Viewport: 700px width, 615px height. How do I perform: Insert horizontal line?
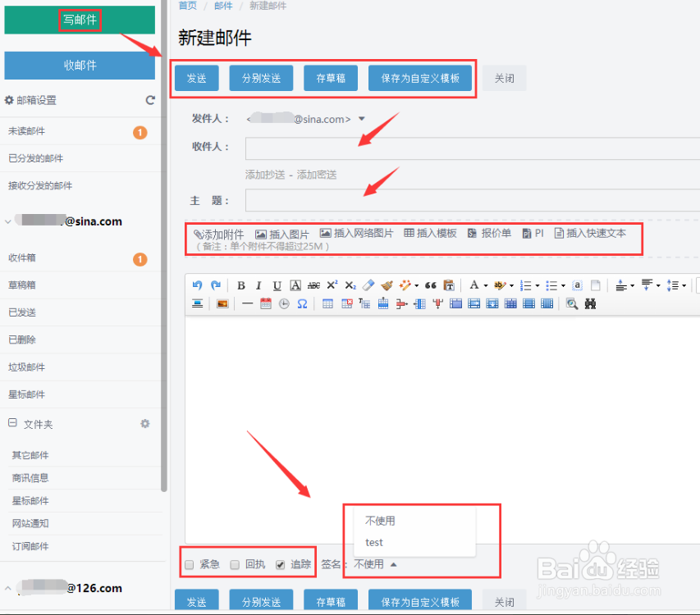(247, 303)
